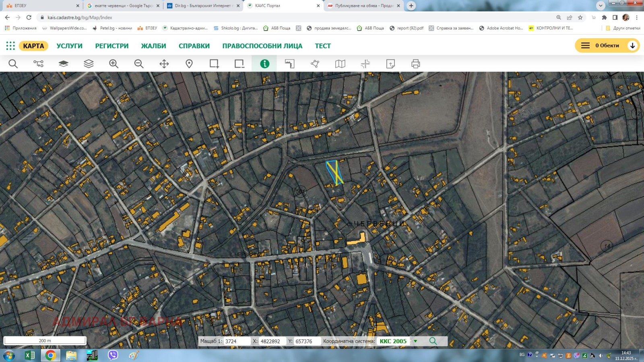Go to the СПРАВКИ menu item
This screenshot has height=362, width=644.
coord(194,46)
